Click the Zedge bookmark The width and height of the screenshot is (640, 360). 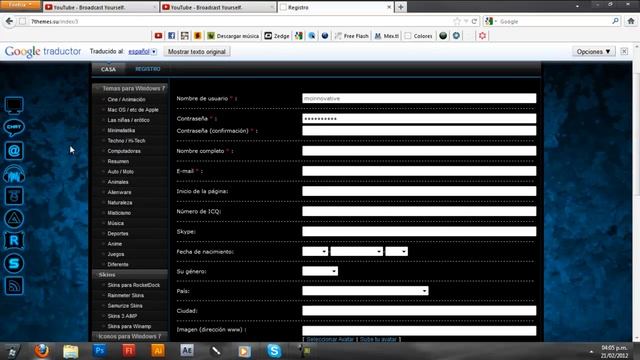[x=277, y=36]
